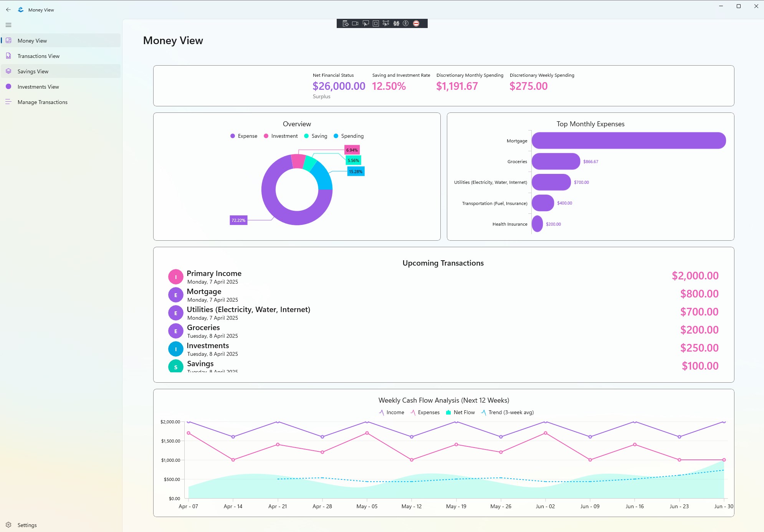Click the red stop circle icon
This screenshot has height=532, width=764.
pos(416,23)
